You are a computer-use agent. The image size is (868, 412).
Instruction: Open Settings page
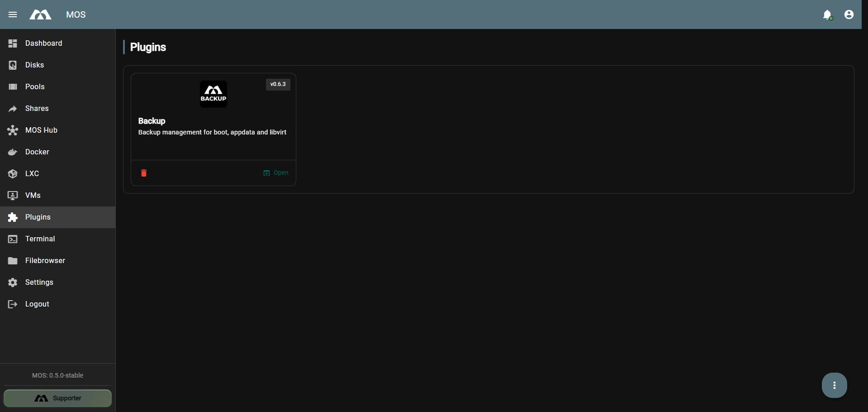pos(57,283)
